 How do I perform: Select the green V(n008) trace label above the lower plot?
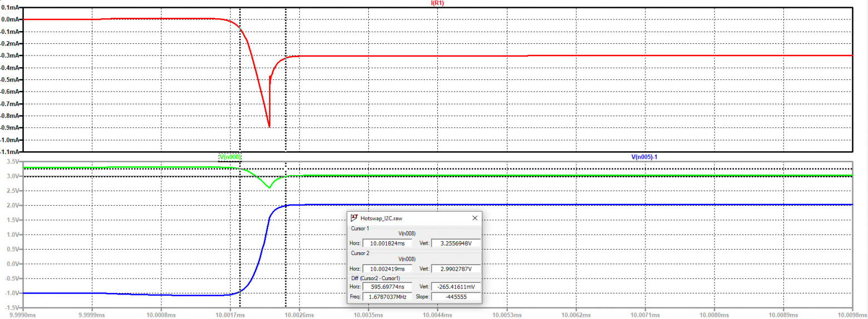coord(230,157)
